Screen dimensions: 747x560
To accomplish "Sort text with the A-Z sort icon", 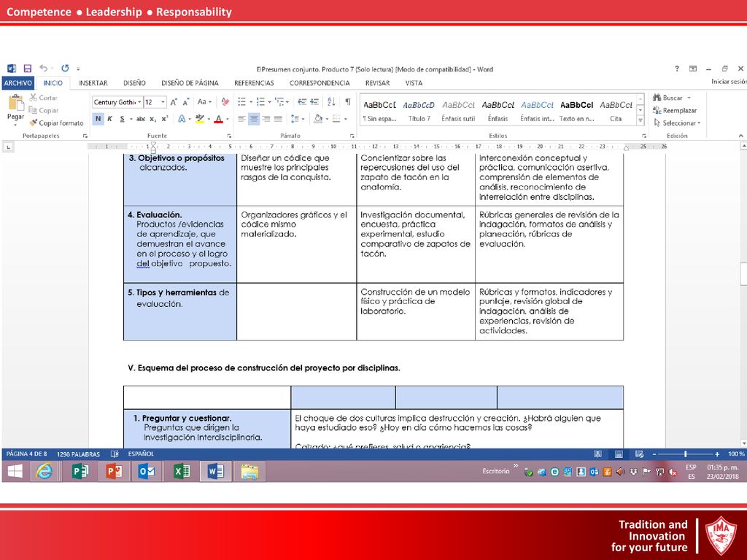I will click(x=332, y=102).
